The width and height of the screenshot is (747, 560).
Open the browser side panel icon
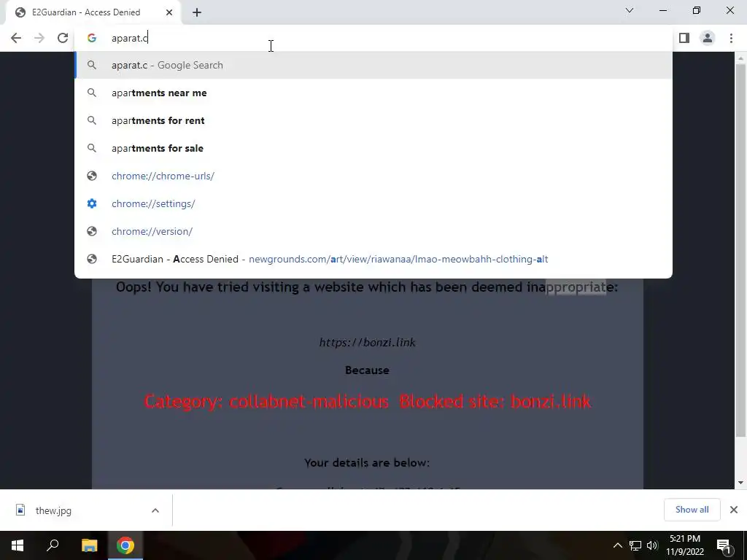point(684,38)
